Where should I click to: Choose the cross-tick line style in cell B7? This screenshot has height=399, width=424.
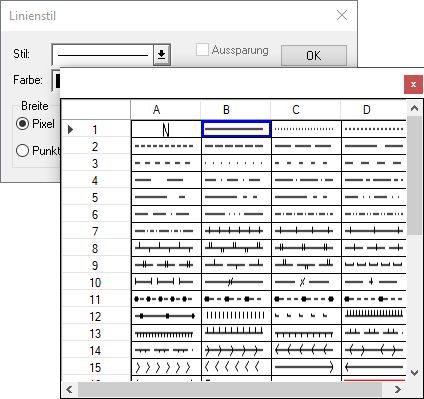[x=236, y=231]
